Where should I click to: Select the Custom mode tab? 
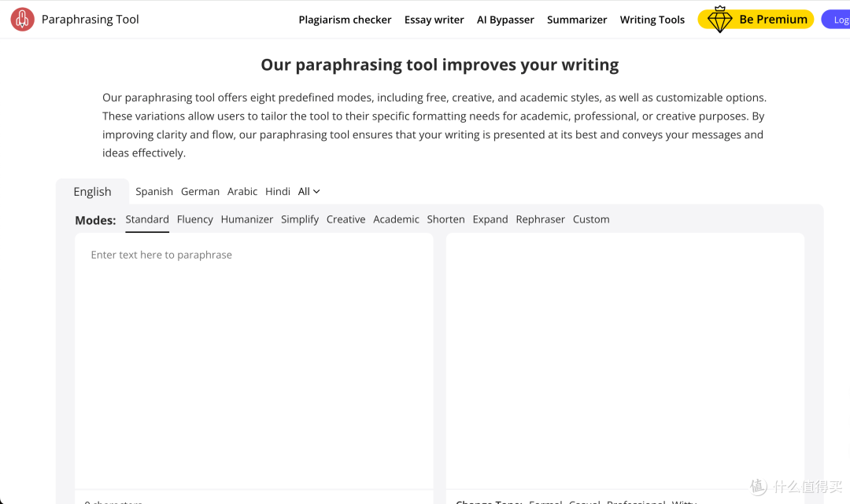tap(591, 219)
